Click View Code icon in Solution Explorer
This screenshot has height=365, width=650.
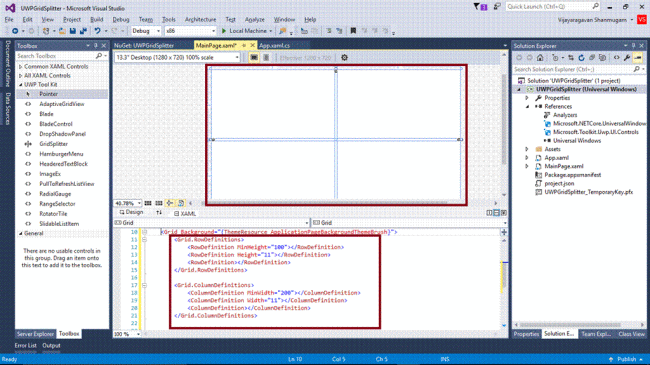[616, 58]
